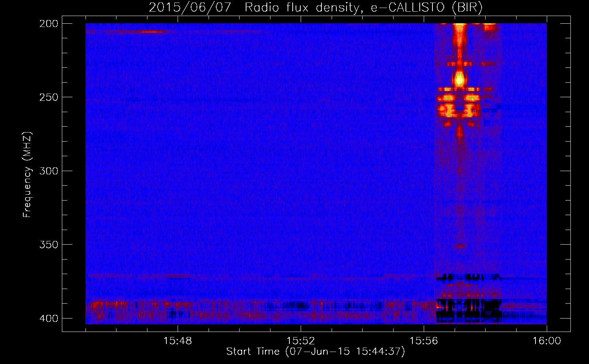Click the 15:56 time tick label

424,341
